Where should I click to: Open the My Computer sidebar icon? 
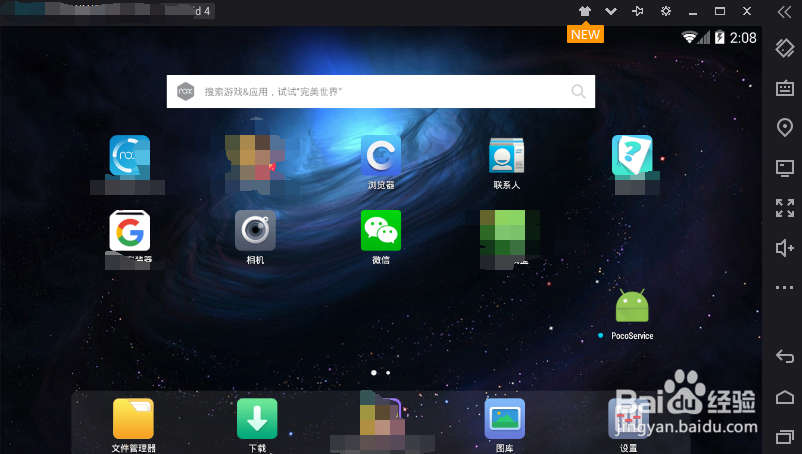click(x=785, y=168)
